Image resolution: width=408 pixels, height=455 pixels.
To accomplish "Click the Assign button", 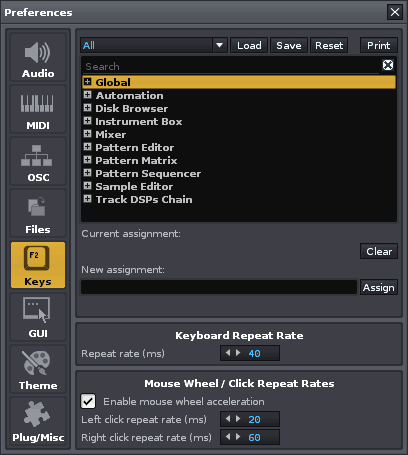I will (379, 287).
